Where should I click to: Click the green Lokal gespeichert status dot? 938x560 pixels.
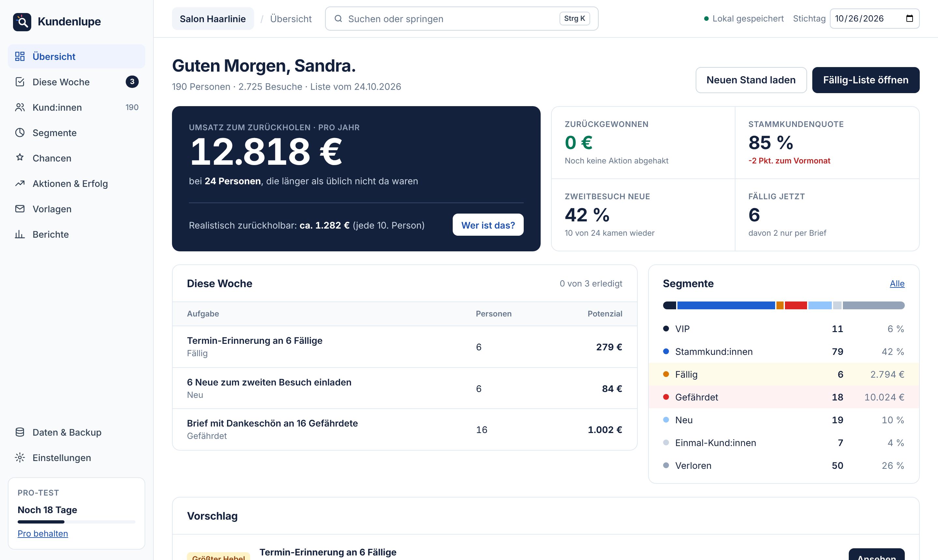[706, 19]
